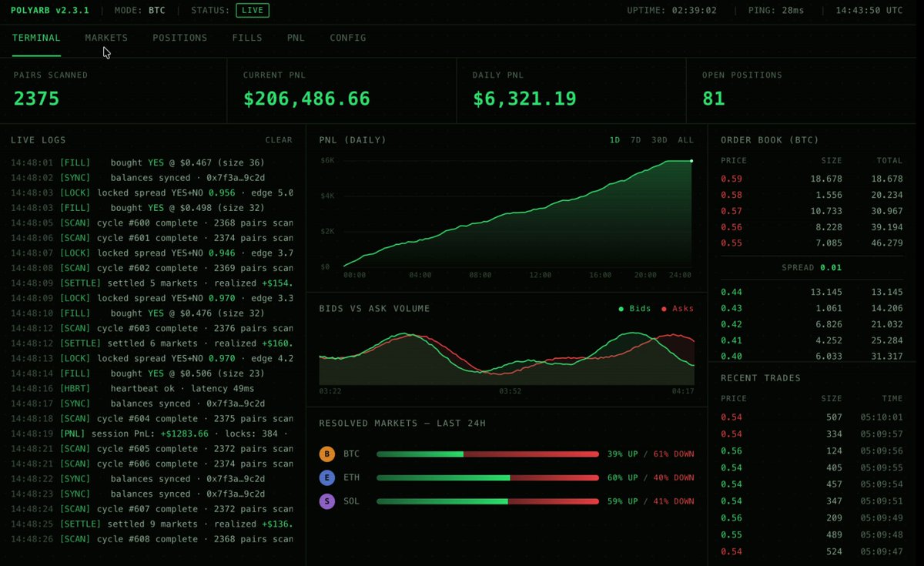The height and width of the screenshot is (566, 924).
Task: Select the 7D chart range
Action: (635, 140)
